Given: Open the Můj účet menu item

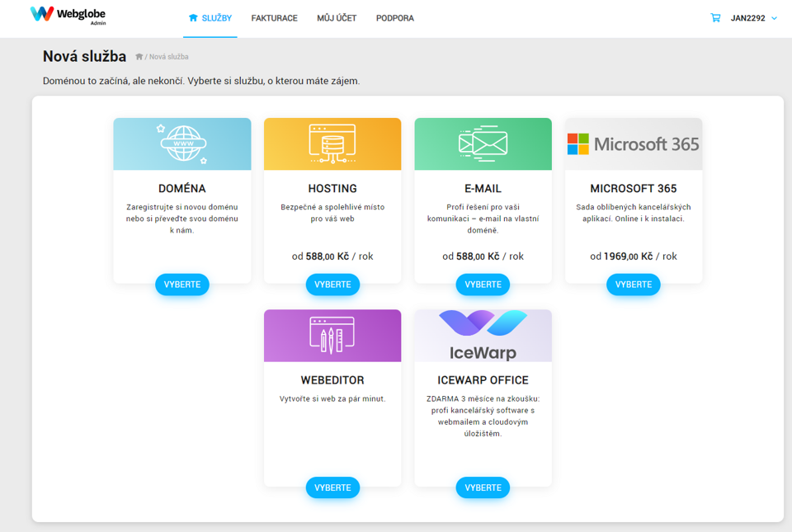Looking at the screenshot, I should pyautogui.click(x=337, y=18).
